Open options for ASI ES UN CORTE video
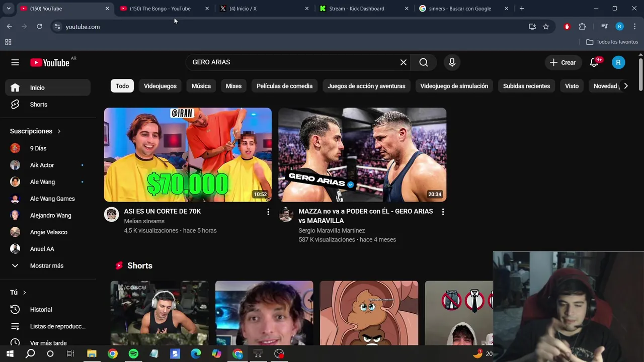The width and height of the screenshot is (644, 362). 268,212
